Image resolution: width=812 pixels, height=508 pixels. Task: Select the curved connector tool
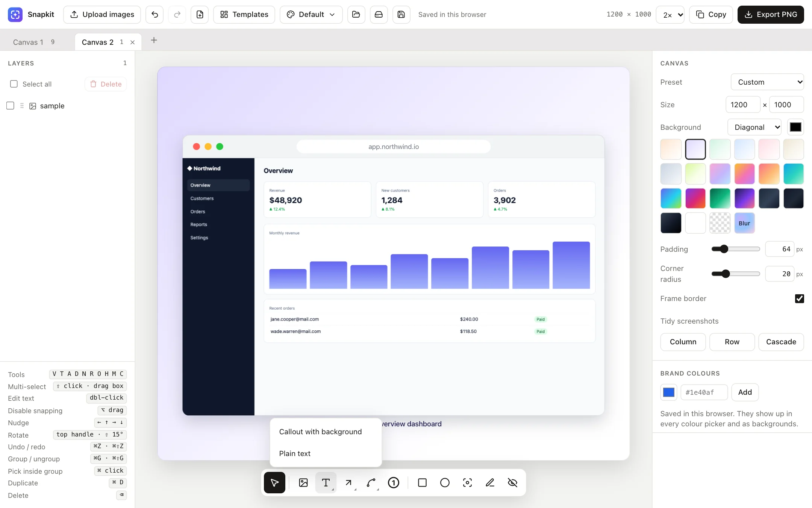pyautogui.click(x=371, y=482)
